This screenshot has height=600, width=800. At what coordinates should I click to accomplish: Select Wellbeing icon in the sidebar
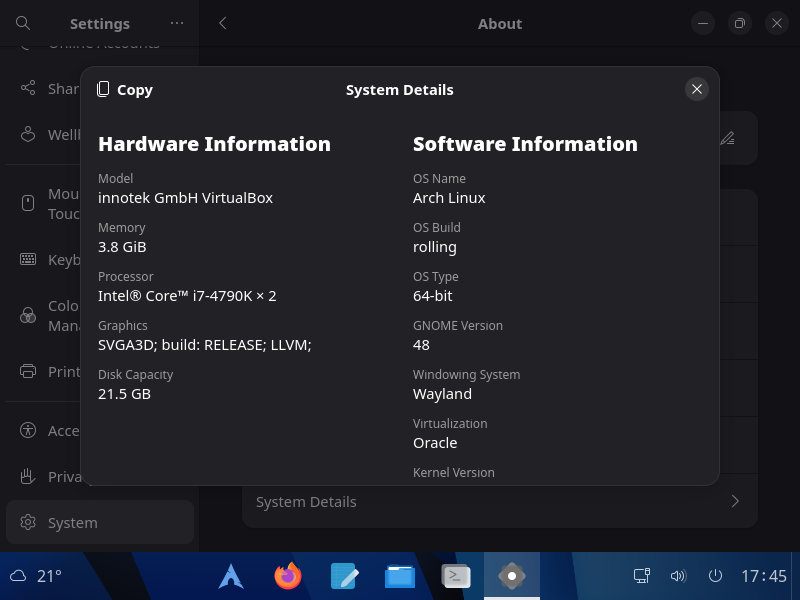[28, 134]
